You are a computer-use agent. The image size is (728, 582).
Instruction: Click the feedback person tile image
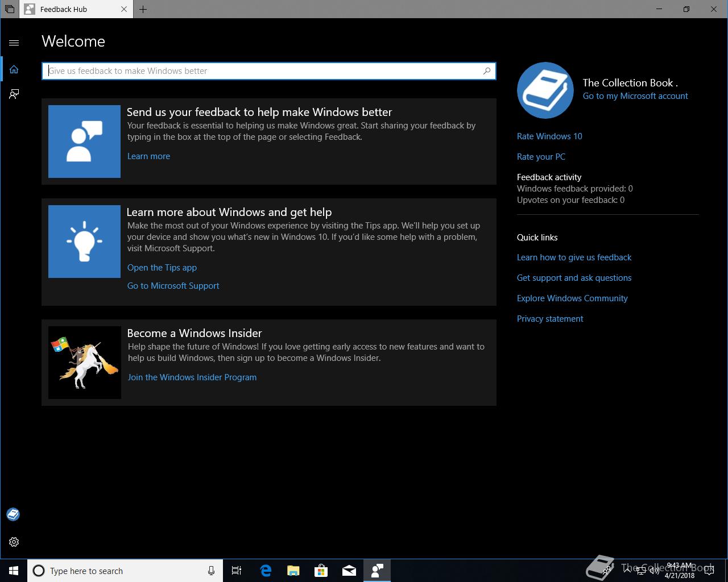tap(84, 142)
